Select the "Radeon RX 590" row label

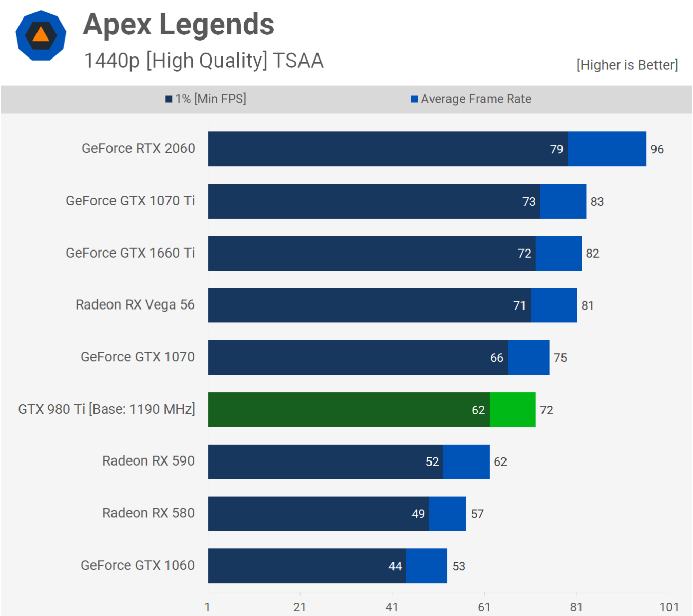(148, 461)
